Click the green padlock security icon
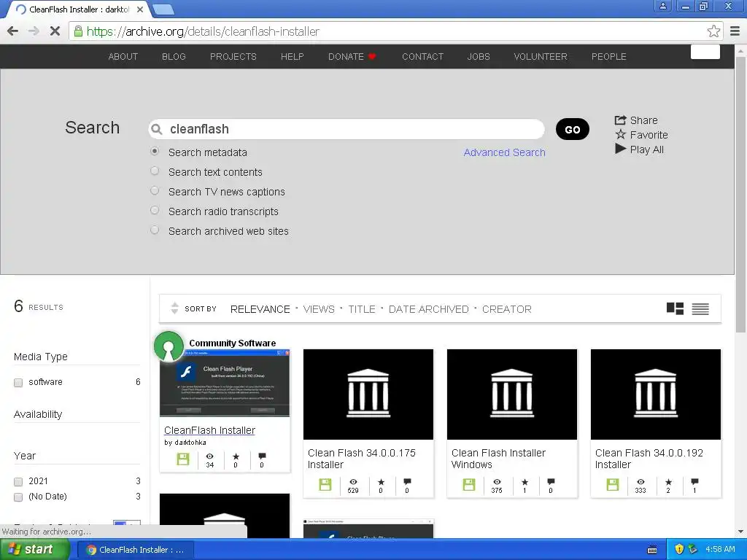Image resolution: width=747 pixels, height=560 pixels. coord(78,31)
